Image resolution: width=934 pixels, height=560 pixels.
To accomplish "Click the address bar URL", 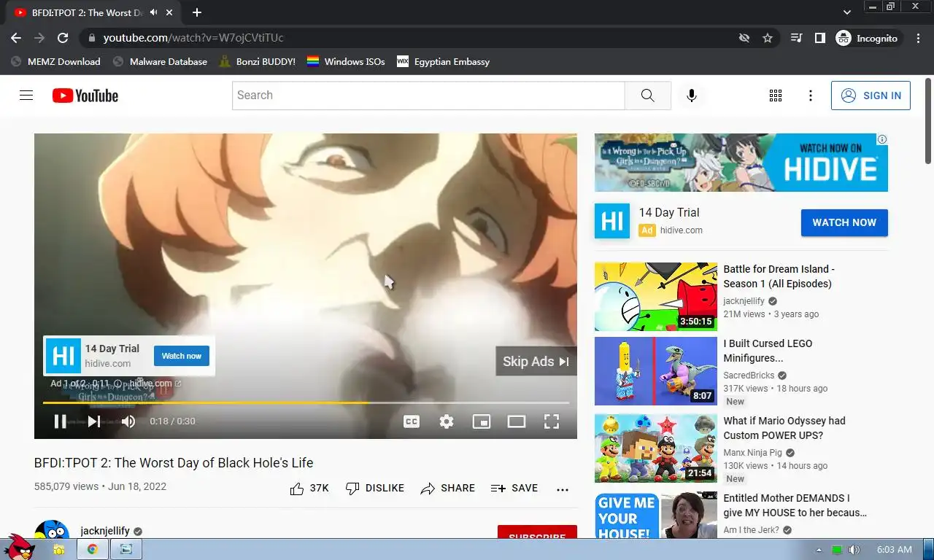I will click(x=193, y=38).
